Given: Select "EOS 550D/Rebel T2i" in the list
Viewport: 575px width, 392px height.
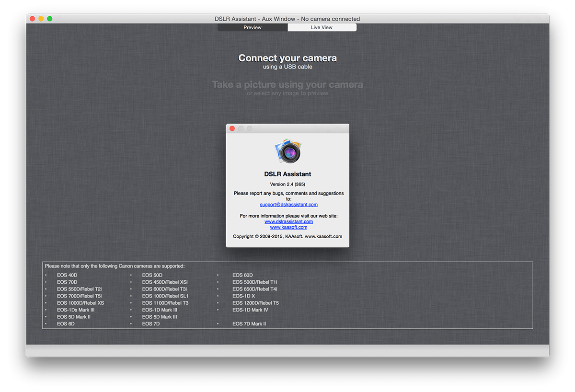Looking at the screenshot, I should pos(79,289).
